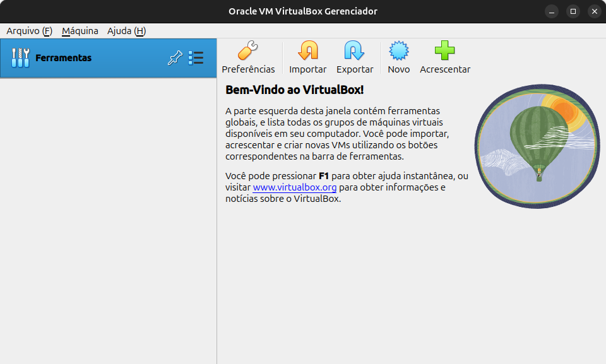This screenshot has height=364, width=606.
Task: Close the VirtualBox Gerenciador window
Action: (595, 11)
